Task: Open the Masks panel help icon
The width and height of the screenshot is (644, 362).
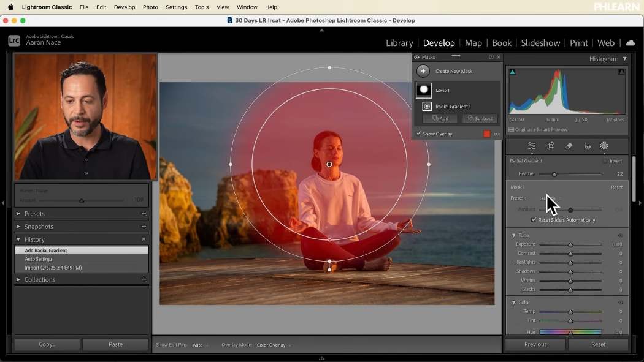Action: click(491, 57)
